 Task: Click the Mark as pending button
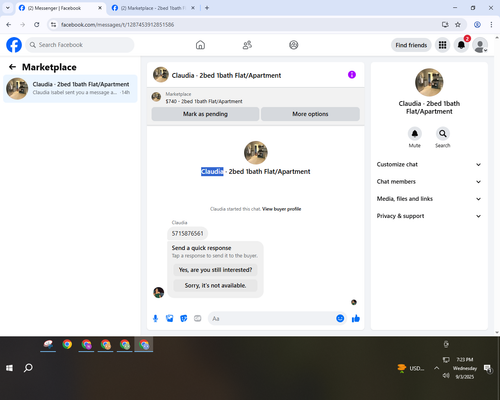click(205, 114)
